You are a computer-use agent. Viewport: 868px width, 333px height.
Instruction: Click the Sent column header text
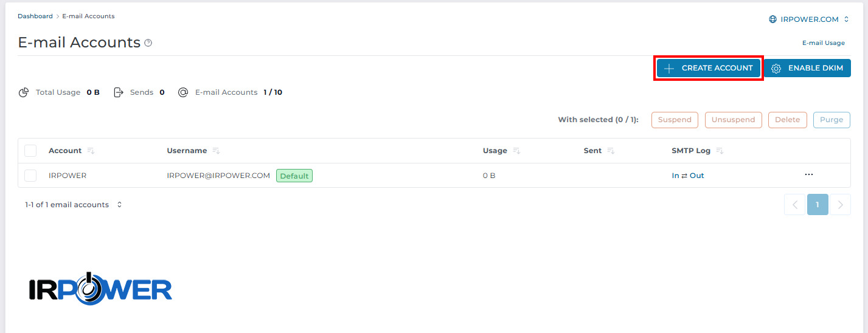[592, 151]
